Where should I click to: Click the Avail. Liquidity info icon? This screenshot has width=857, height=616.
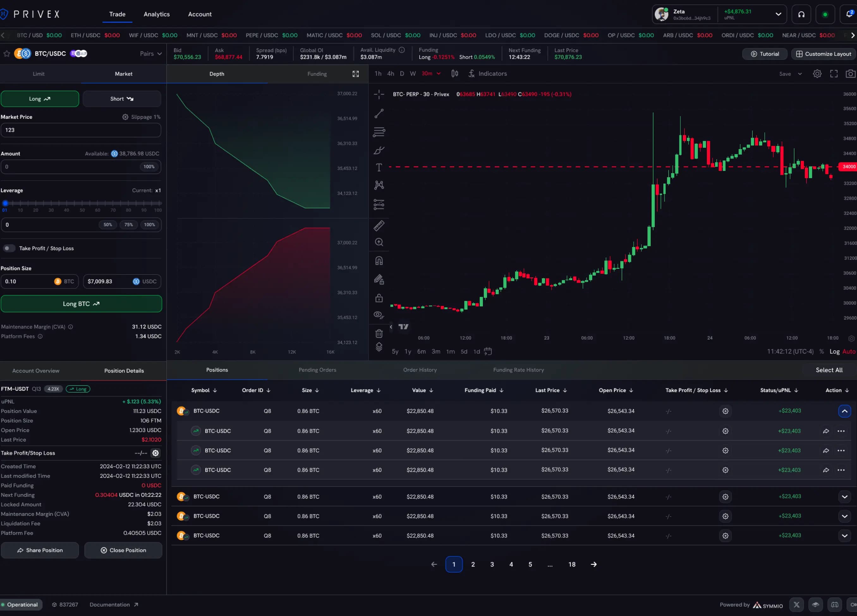pyautogui.click(x=402, y=50)
